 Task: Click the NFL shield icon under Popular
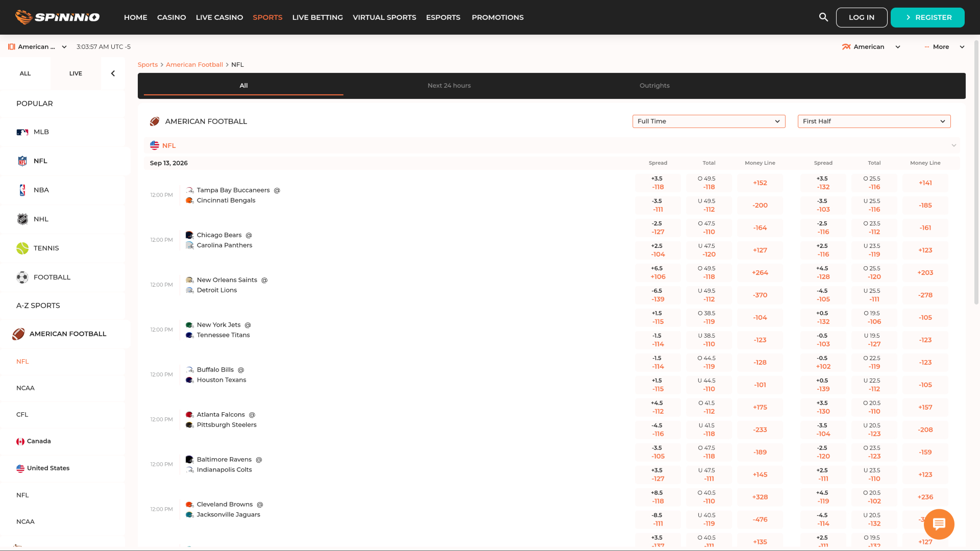pyautogui.click(x=22, y=161)
